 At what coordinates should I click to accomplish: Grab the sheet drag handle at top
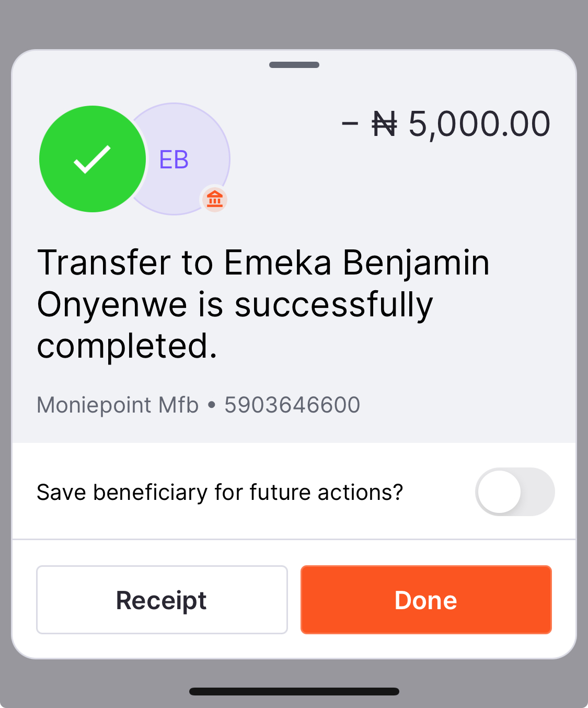coord(294,65)
